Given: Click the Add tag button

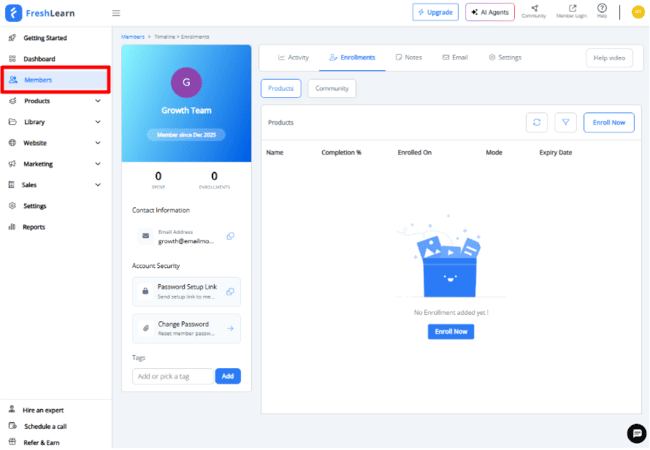Looking at the screenshot, I should point(228,376).
